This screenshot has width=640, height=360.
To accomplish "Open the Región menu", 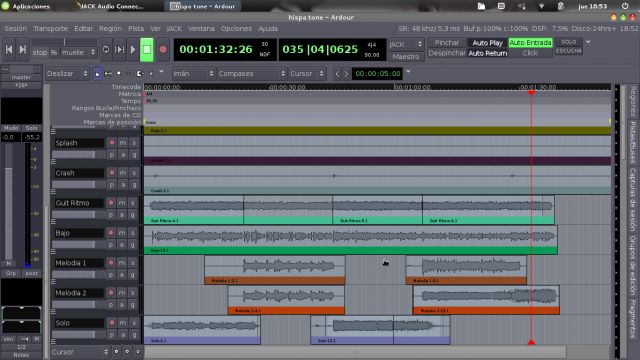I will (110, 29).
